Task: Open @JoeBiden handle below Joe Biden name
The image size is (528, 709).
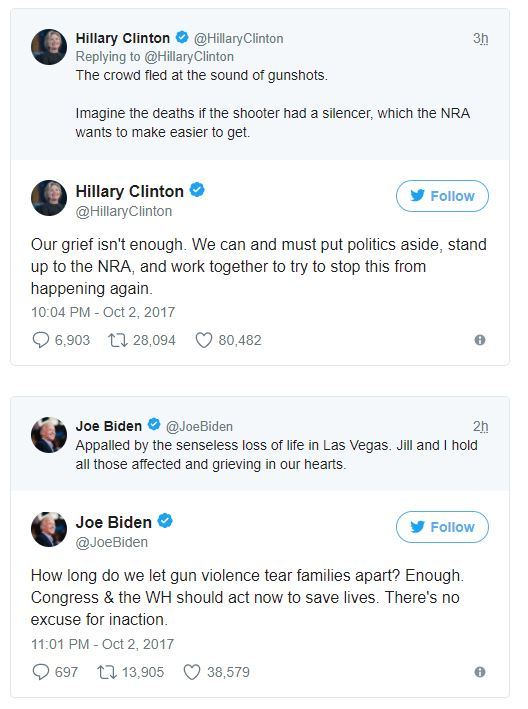Action: (112, 542)
